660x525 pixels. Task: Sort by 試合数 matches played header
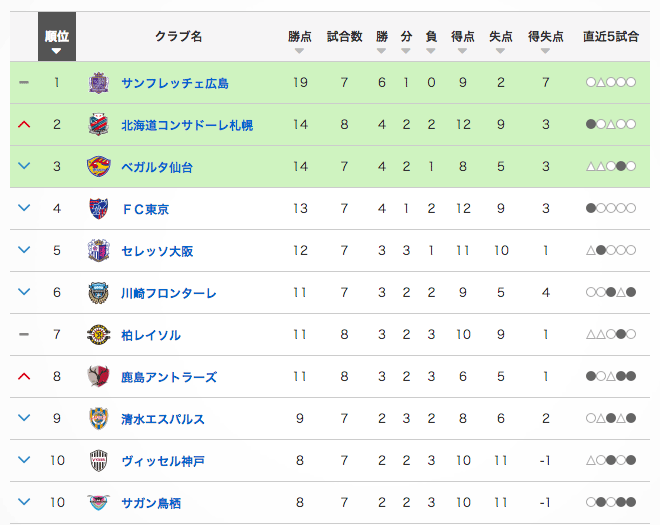344,38
